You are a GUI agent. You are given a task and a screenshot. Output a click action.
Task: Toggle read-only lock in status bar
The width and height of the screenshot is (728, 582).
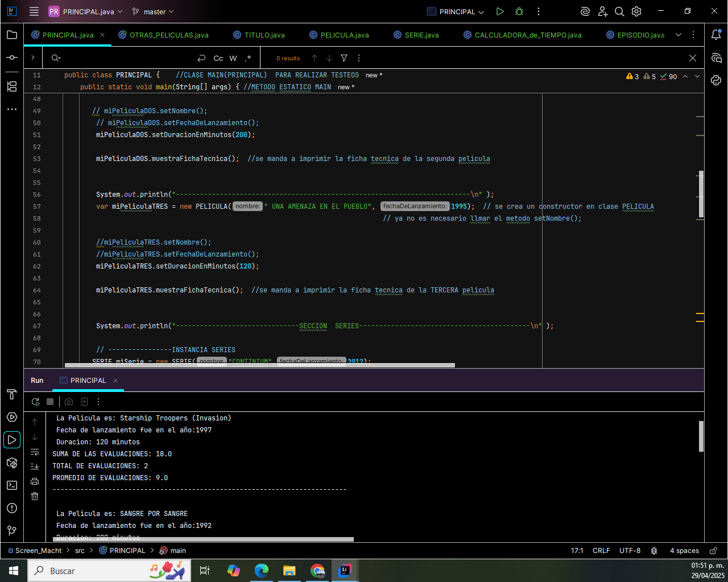pos(714,551)
